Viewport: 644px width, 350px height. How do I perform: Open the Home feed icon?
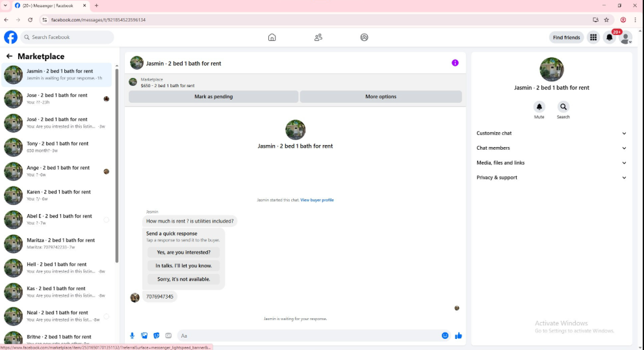pos(272,38)
